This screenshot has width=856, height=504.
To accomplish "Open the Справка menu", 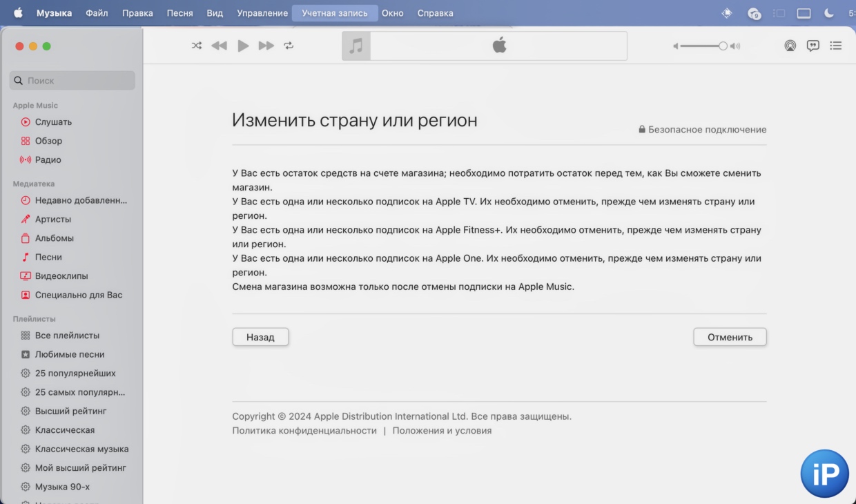I will (x=436, y=13).
